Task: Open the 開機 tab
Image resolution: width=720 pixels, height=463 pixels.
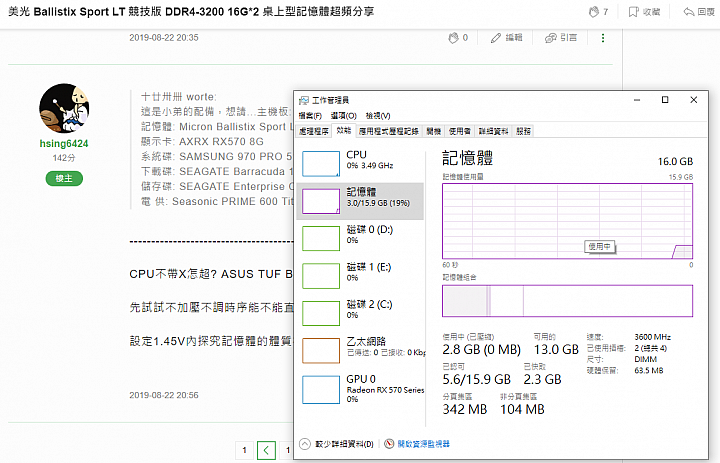Action: tap(433, 131)
